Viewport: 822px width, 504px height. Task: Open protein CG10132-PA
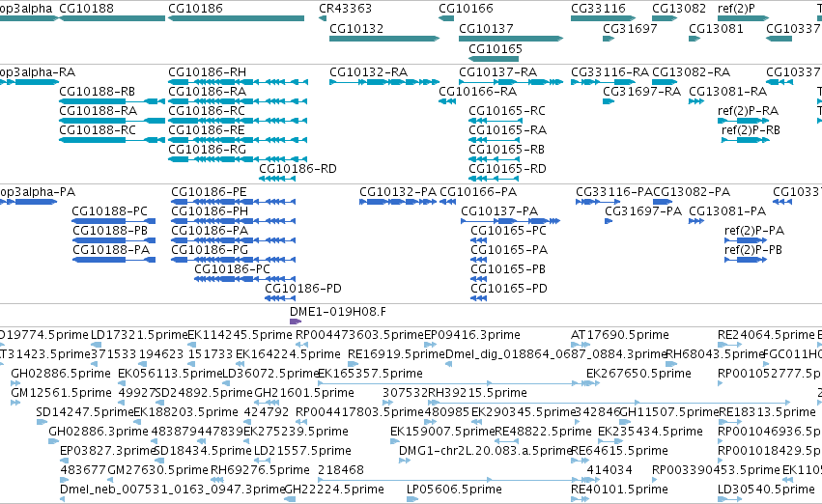tap(398, 192)
